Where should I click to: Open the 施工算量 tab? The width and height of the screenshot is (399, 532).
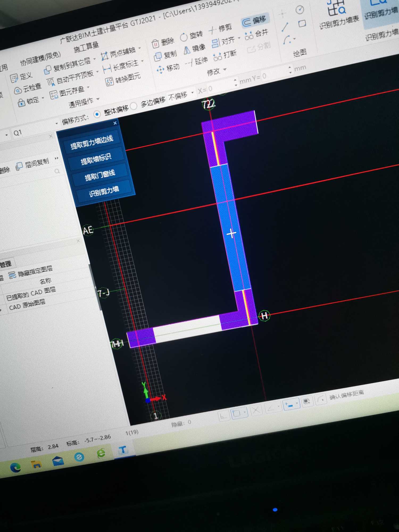point(86,47)
